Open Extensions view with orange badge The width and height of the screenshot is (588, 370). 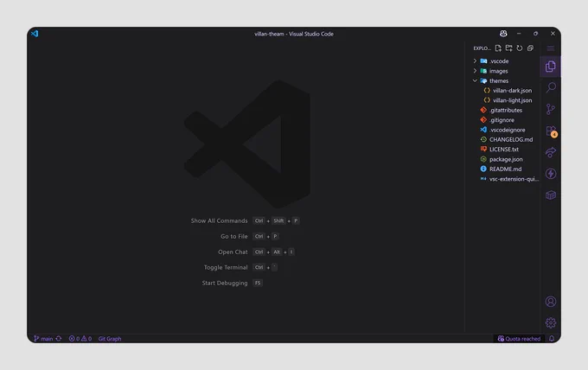tap(552, 131)
